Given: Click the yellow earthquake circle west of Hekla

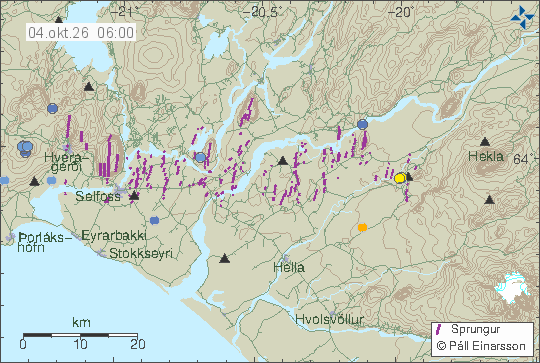Looking at the screenshot, I should pos(400,178).
